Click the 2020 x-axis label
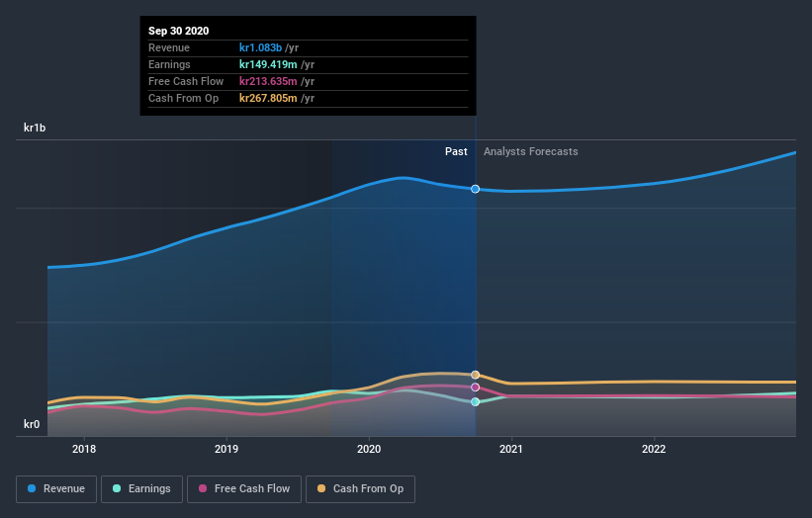Viewport: 812px width, 518px height. [369, 449]
